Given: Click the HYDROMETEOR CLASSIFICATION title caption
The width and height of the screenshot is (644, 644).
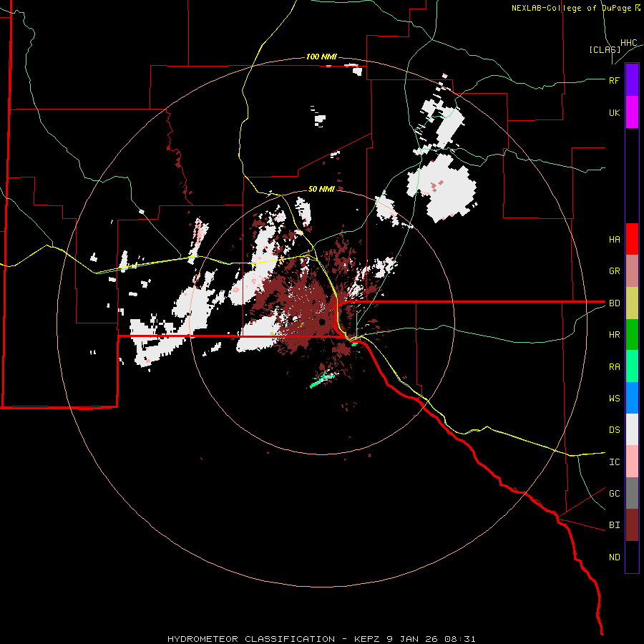Looking at the screenshot, I should 251,639.
